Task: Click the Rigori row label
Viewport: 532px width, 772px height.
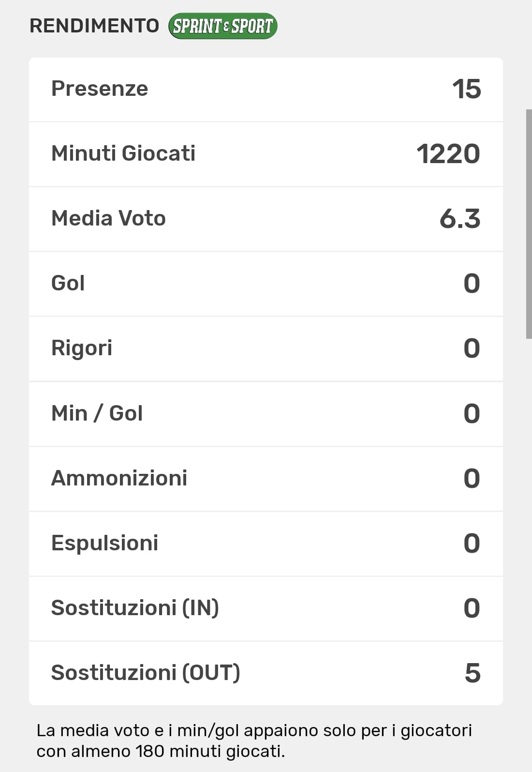Action: [x=82, y=348]
